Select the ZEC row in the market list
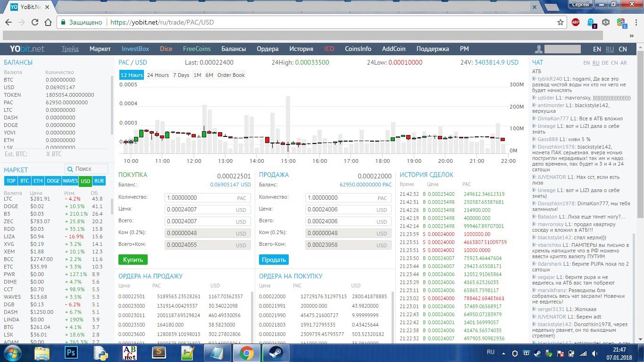 click(55, 221)
